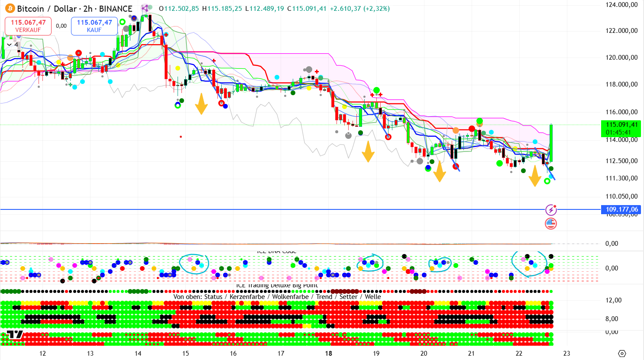Click the ICE Trading Deluxe Big Point label

[x=277, y=286]
